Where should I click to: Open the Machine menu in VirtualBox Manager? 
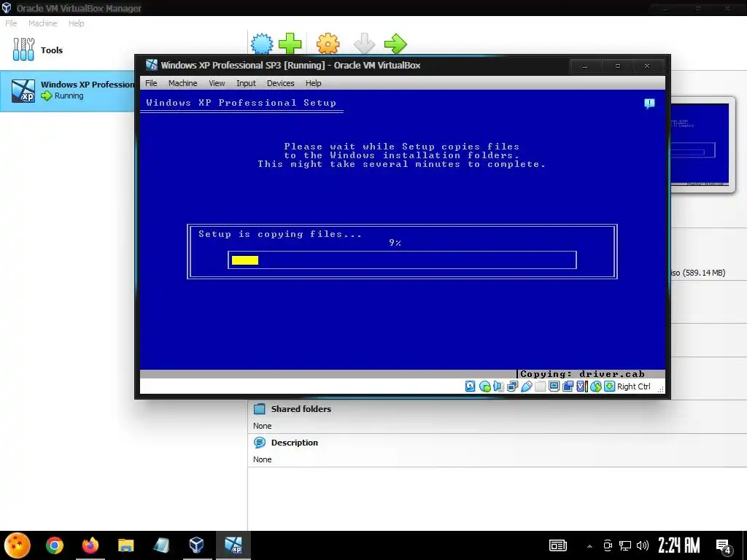(x=42, y=23)
